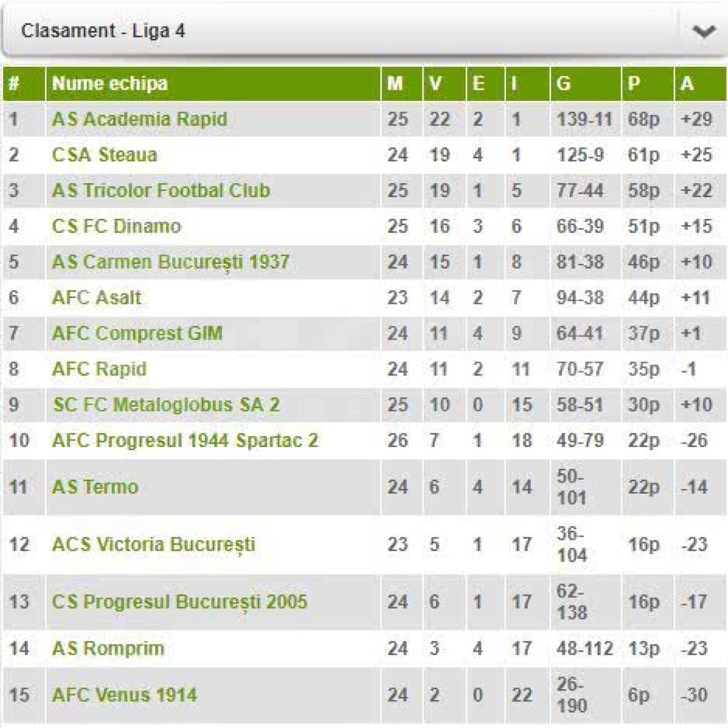
Task: Open SC FC Metaloglobus SA 2 link
Action: 166,405
